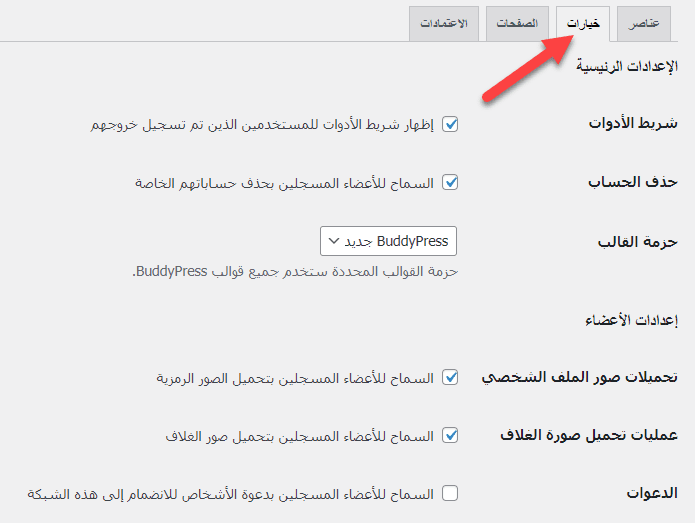Enable دعوة الأشخاص للانضمام checkbox

[x=450, y=493]
